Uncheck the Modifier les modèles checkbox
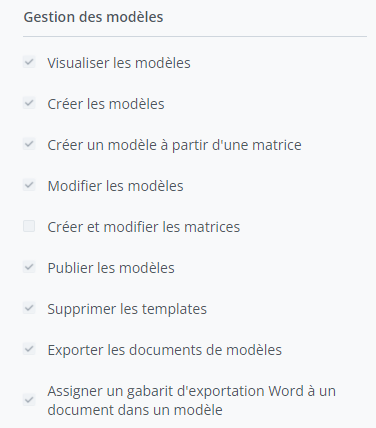This screenshot has width=376, height=428. click(29, 185)
